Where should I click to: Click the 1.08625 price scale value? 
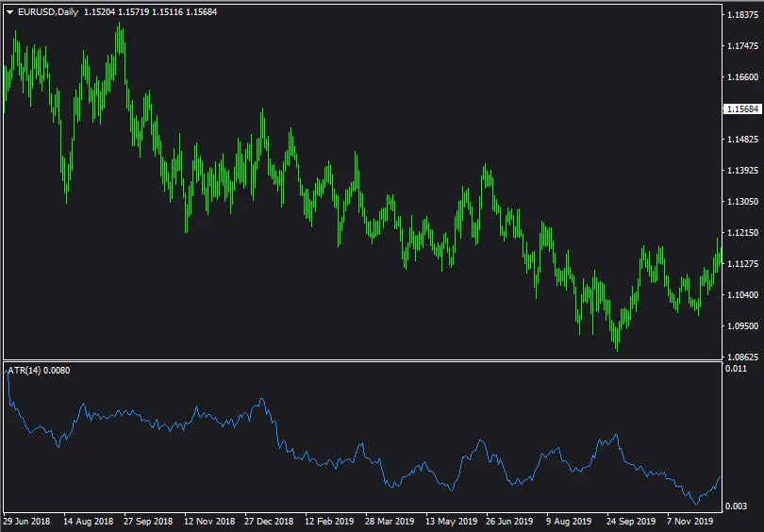(742, 357)
